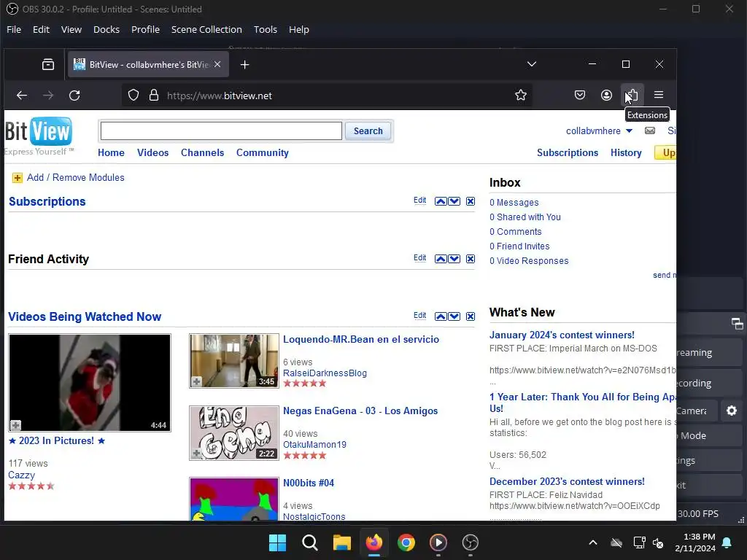This screenshot has width=747, height=560.
Task: Show hidden system tray icons chevron
Action: coord(593,542)
